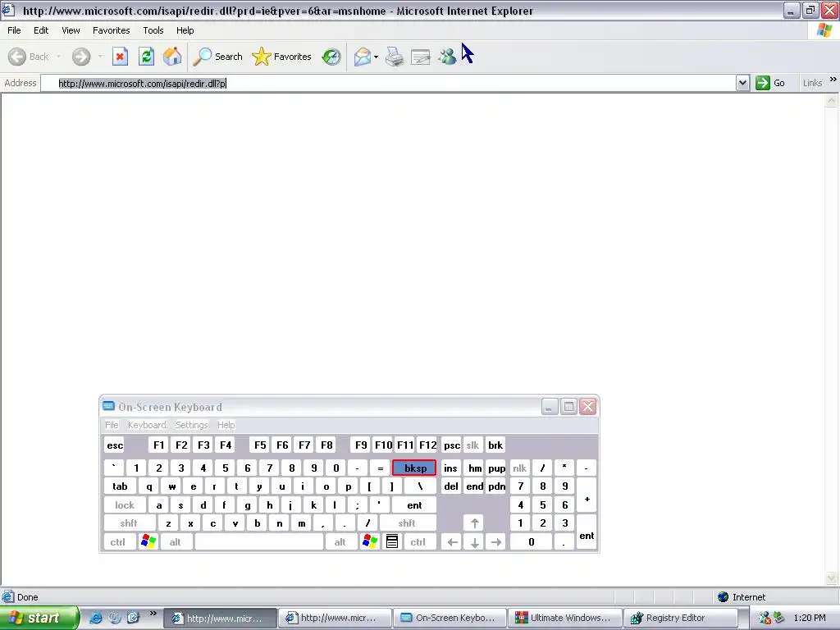Toggle the right shft key
The image size is (840, 630).
pyautogui.click(x=407, y=523)
